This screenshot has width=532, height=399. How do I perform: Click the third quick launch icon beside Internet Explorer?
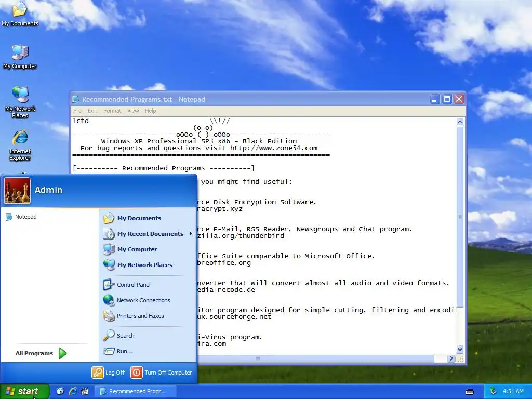pos(85,391)
